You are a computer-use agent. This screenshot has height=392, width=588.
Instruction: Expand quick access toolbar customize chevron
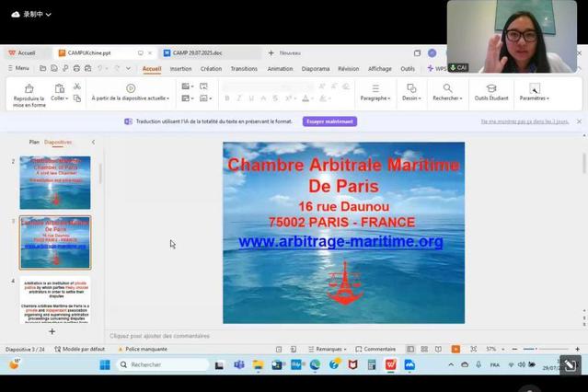[128, 68]
